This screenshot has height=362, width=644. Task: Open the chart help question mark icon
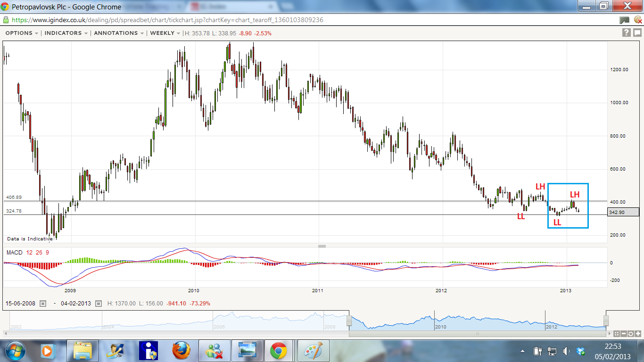[x=626, y=33]
